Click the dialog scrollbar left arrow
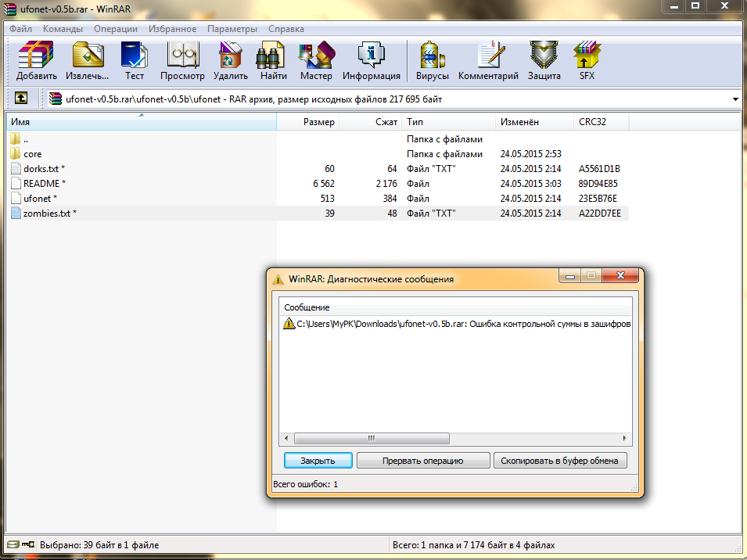The height and width of the screenshot is (560, 747). coord(286,438)
